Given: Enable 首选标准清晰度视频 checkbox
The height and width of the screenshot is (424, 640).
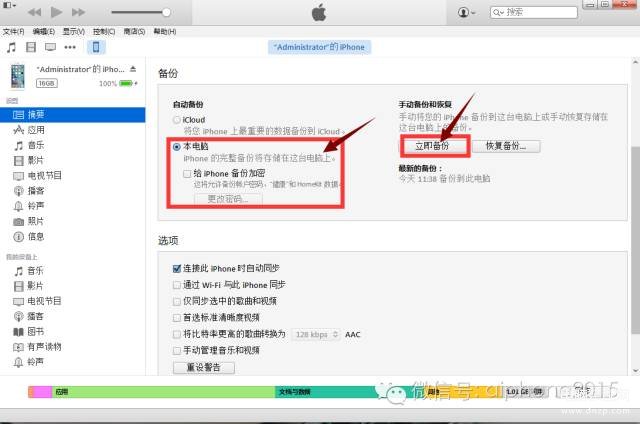Looking at the screenshot, I should click(177, 317).
